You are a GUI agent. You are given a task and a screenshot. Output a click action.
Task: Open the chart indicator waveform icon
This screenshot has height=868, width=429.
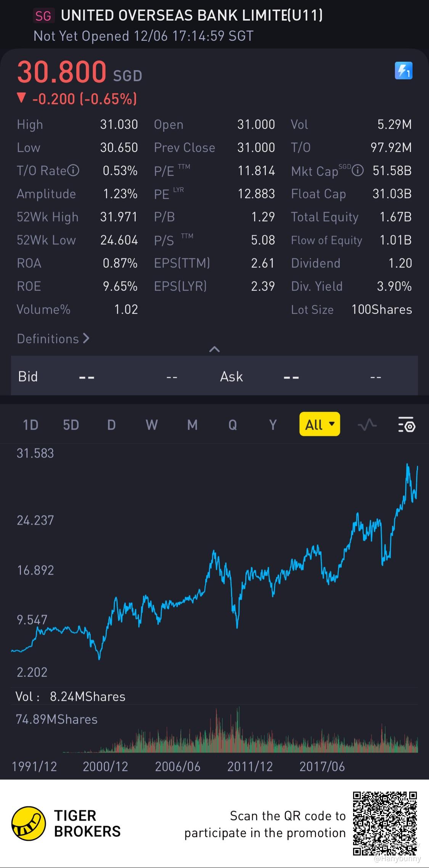click(367, 424)
